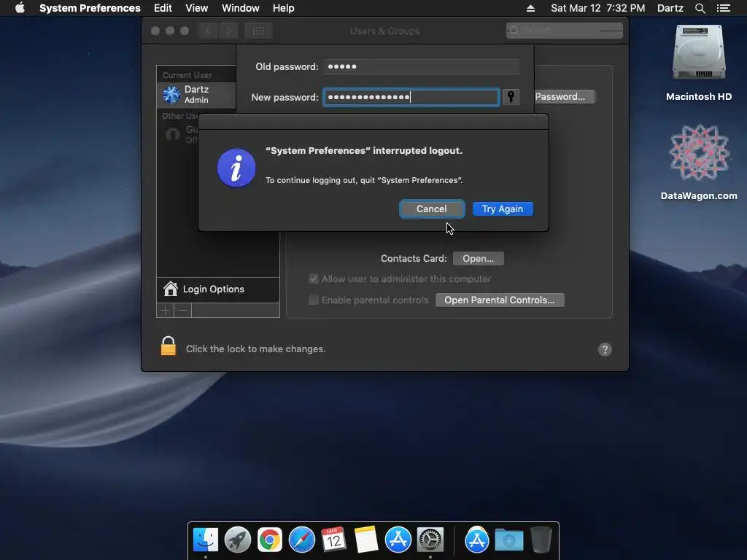Open the Window menu
The image size is (747, 560).
click(x=241, y=8)
